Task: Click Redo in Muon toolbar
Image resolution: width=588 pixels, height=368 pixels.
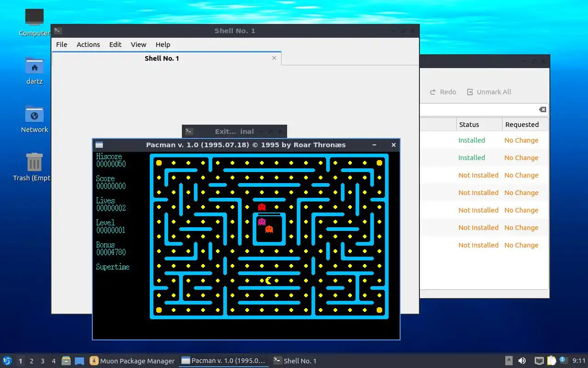Action: pyautogui.click(x=443, y=92)
